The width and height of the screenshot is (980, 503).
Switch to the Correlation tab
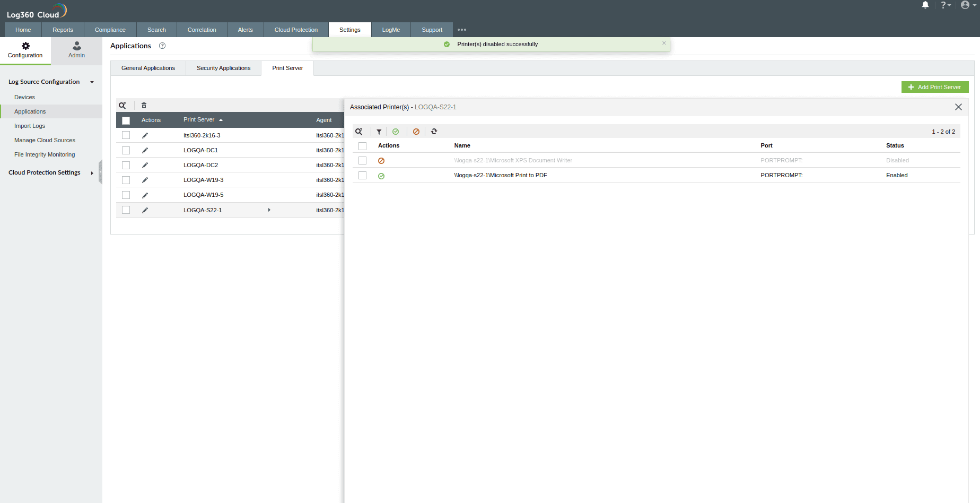pyautogui.click(x=202, y=30)
